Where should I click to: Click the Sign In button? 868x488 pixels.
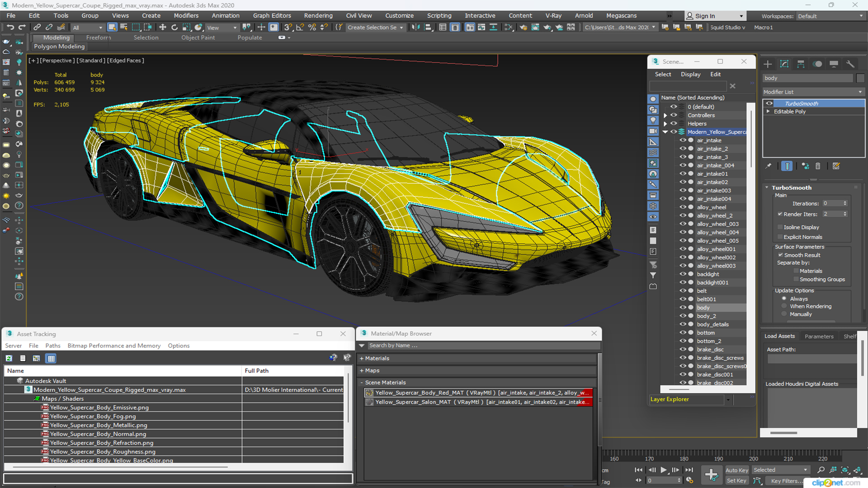(x=715, y=16)
